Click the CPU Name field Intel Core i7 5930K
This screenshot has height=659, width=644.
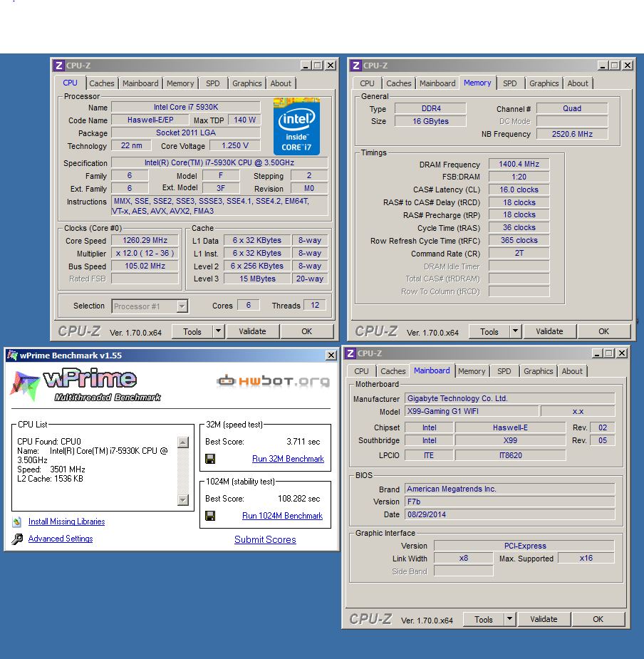[186, 107]
